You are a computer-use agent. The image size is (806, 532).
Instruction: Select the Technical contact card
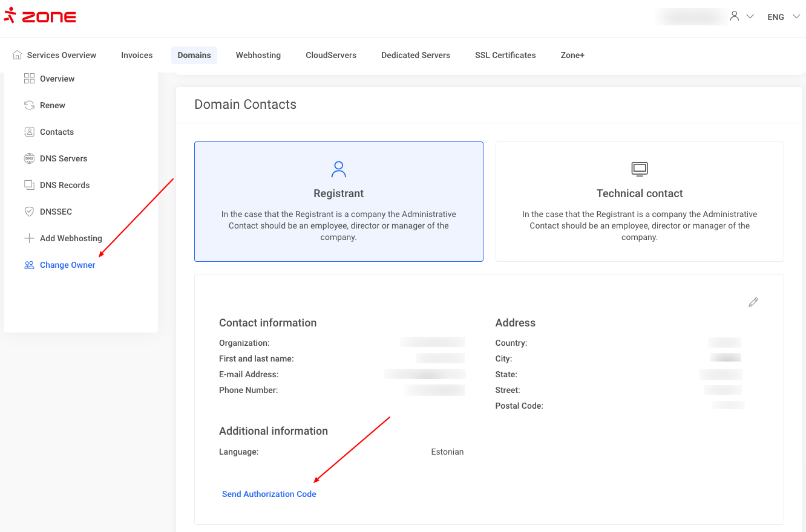click(639, 201)
